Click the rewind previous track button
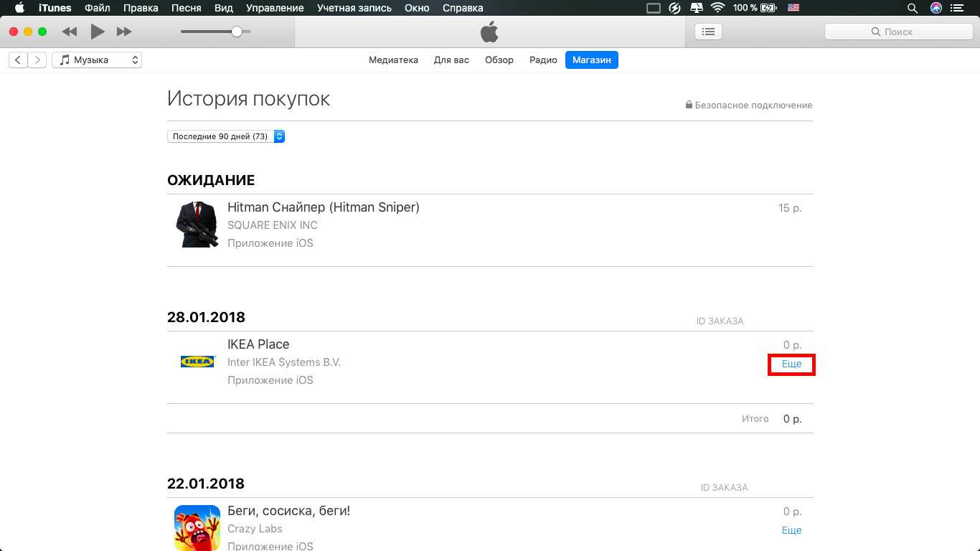The image size is (980, 551). [x=70, y=32]
